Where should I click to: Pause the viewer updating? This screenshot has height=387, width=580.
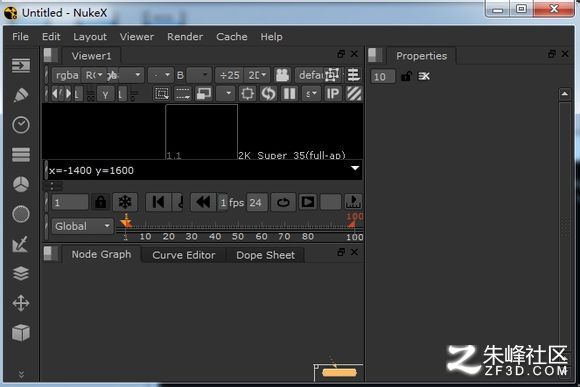pyautogui.click(x=289, y=94)
